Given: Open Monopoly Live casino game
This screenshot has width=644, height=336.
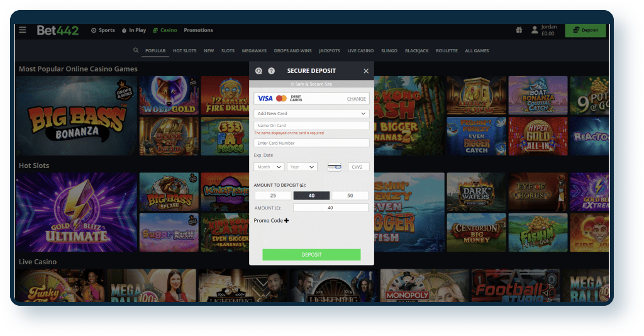Looking at the screenshot, I should [425, 286].
